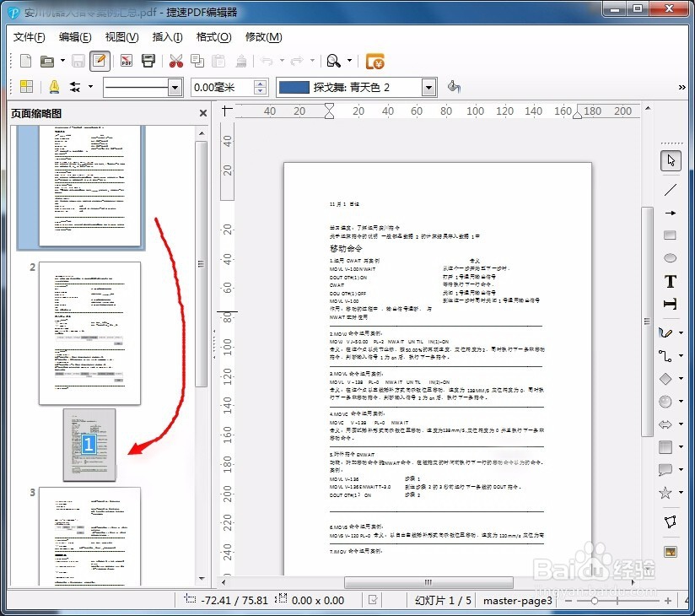The height and width of the screenshot is (616, 695).
Task: Select the vertical text tool
Action: tap(671, 304)
